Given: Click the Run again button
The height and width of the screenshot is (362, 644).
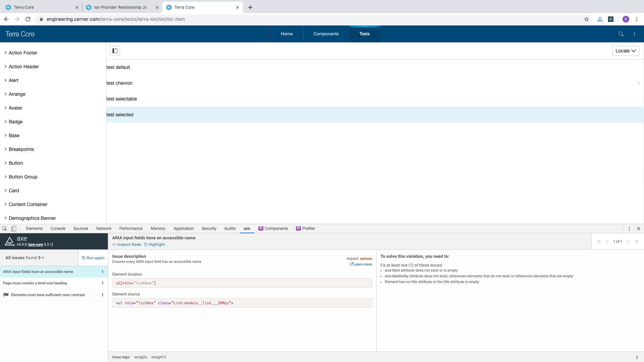Looking at the screenshot, I should 93,258.
